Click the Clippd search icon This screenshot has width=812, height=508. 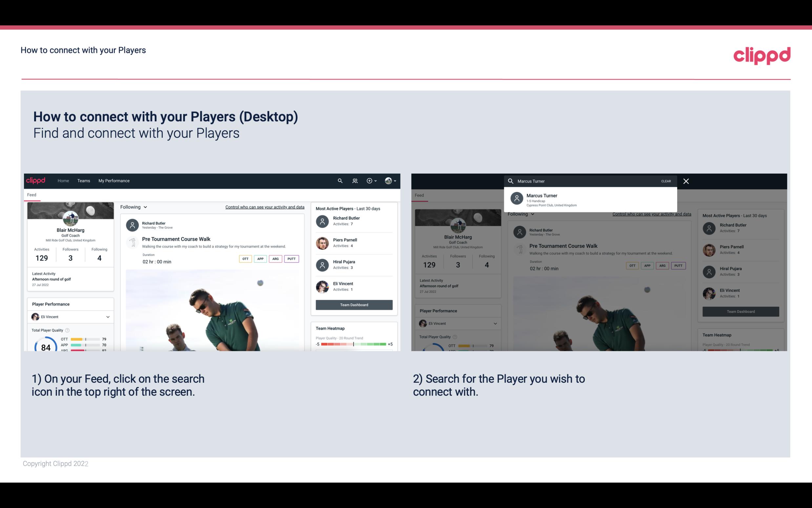click(339, 180)
